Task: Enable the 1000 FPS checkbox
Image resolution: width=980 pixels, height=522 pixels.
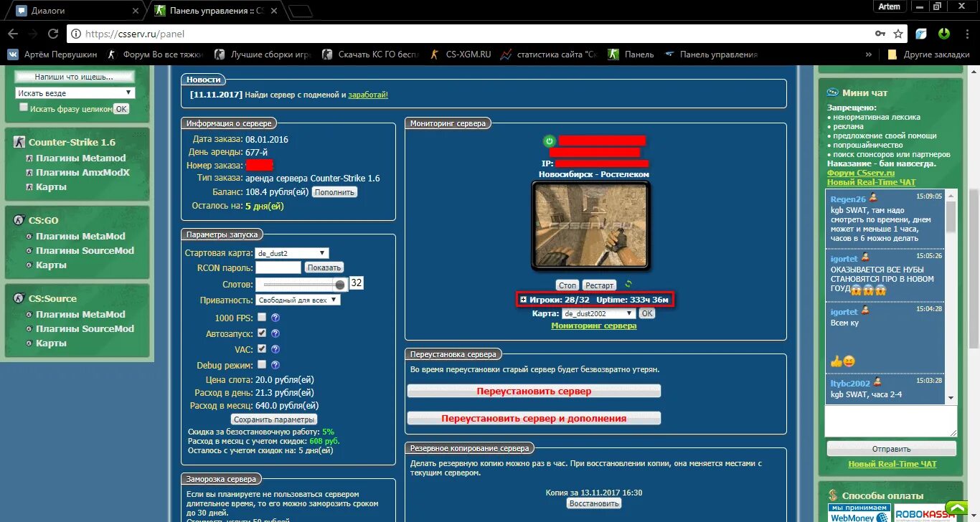Action: point(262,317)
